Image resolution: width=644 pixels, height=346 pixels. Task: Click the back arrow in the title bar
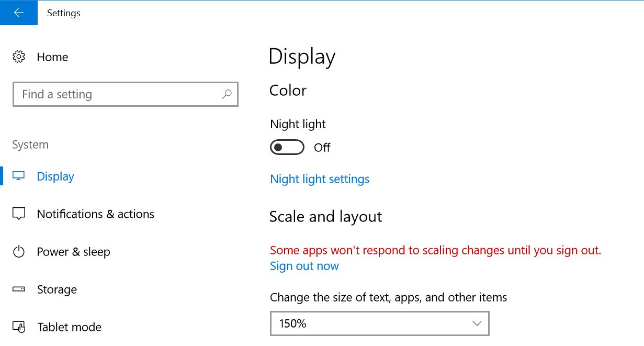click(19, 13)
